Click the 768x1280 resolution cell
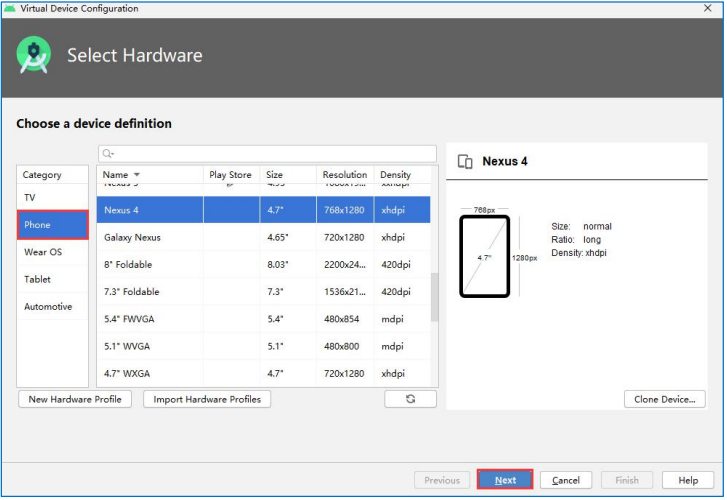Image resolution: width=727 pixels, height=500 pixels. pyautogui.click(x=345, y=211)
